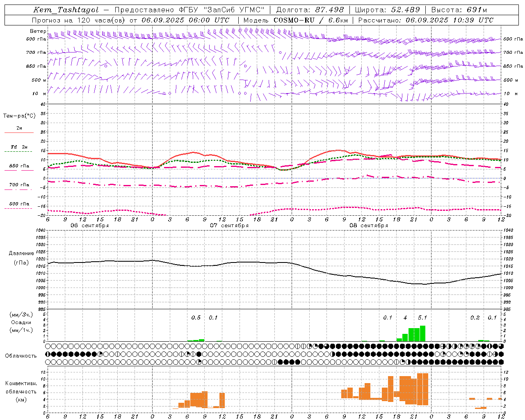Click the Тем-ра(°C) temperature panel label
Screen dimensions: 525x420
click(19, 116)
